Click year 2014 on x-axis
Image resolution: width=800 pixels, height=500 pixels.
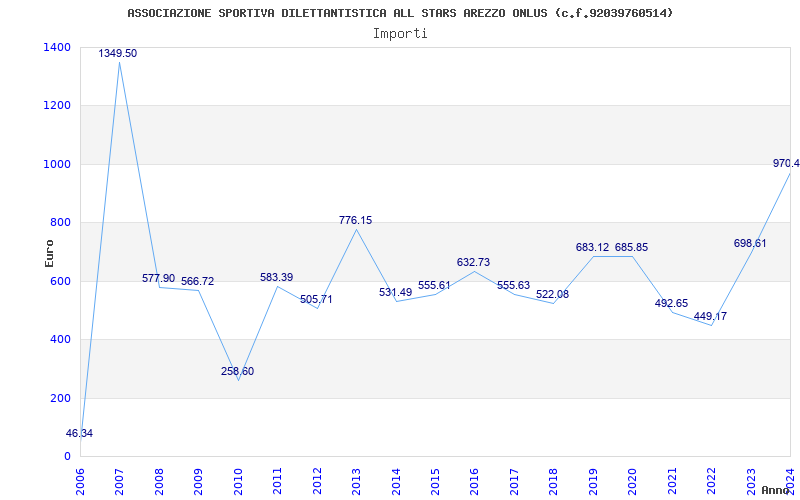pos(396,481)
